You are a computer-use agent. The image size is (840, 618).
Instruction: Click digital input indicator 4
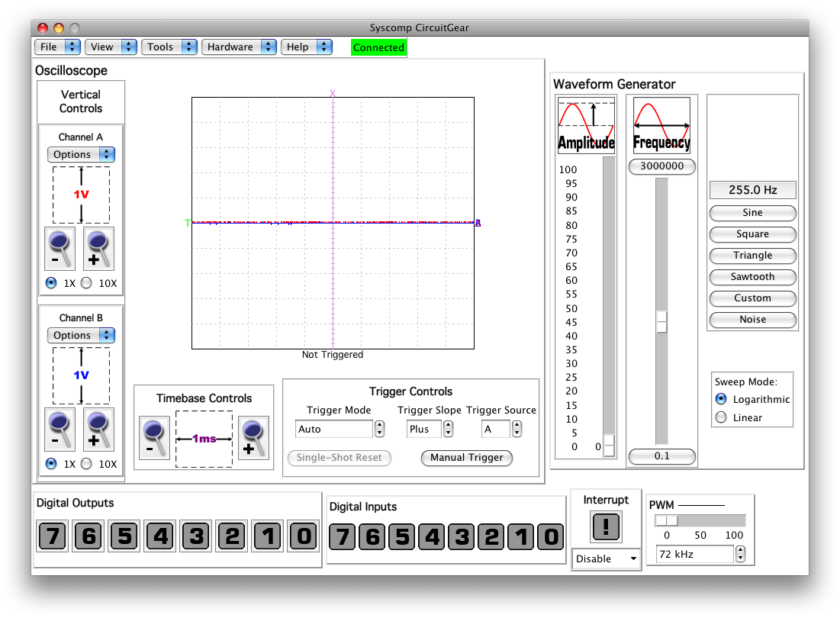point(432,537)
